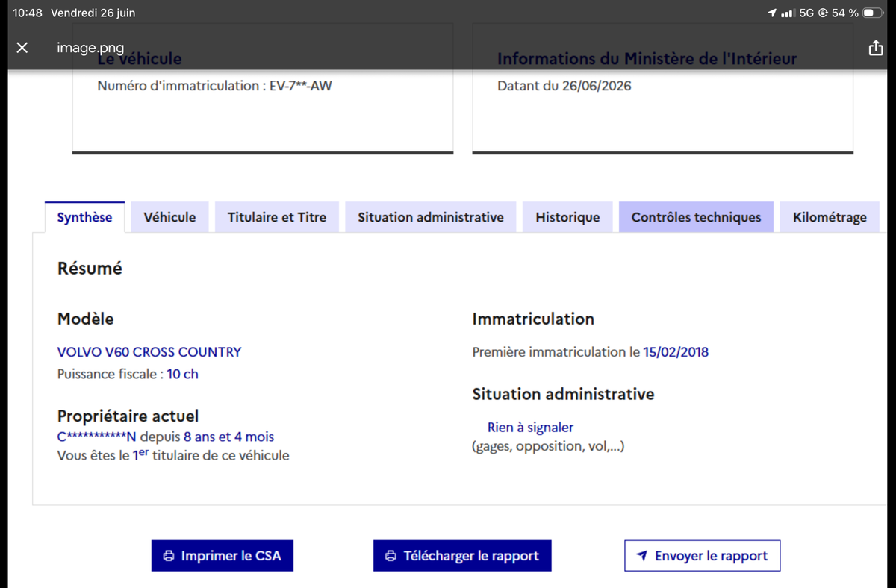
Task: Tap the location arrow icon in status bar
Action: coord(772,13)
